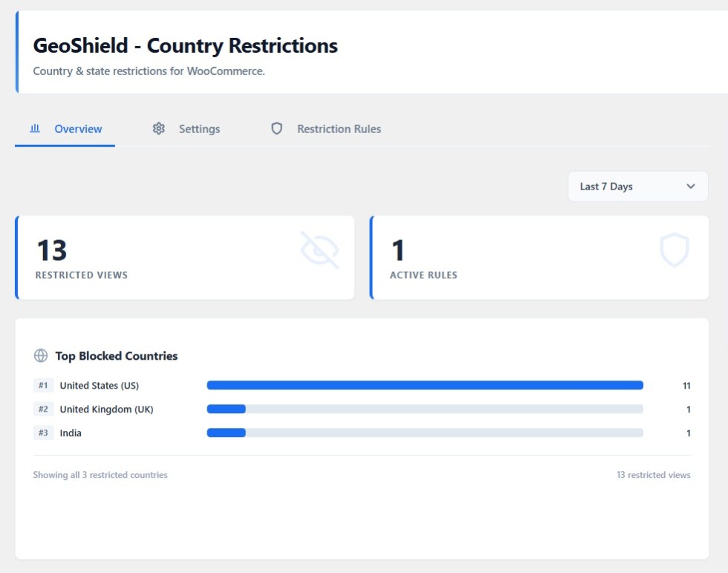
Task: Click 'Showing all 3 restricted countries' text
Action: click(x=100, y=475)
